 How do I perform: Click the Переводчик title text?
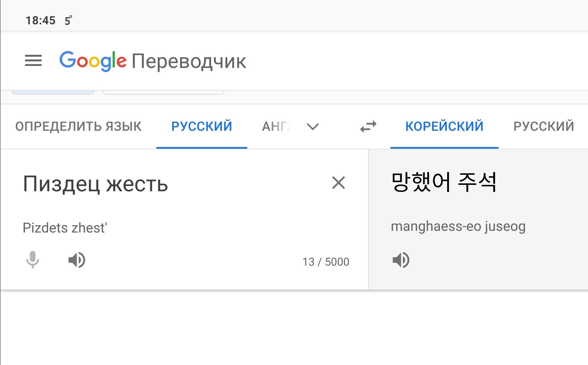pos(189,62)
